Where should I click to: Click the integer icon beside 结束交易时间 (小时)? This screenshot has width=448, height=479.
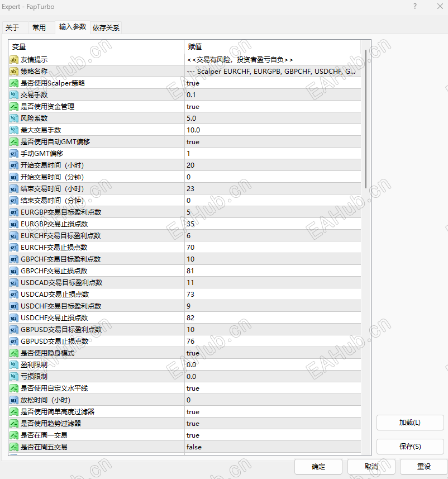(14, 189)
